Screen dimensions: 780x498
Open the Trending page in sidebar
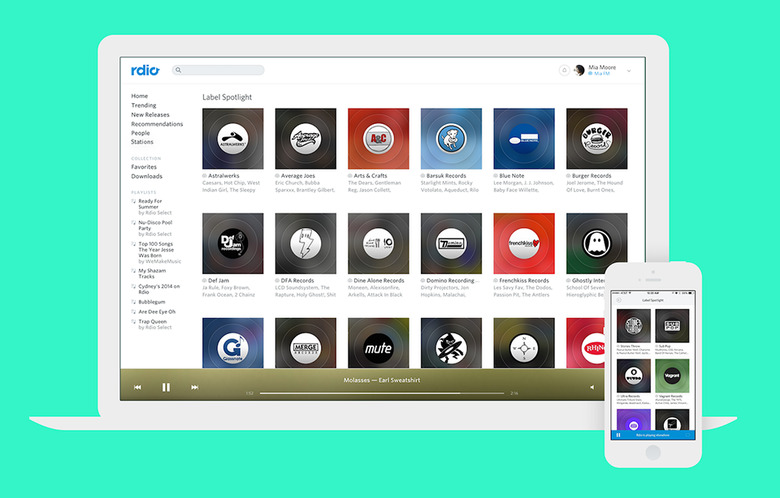click(144, 105)
